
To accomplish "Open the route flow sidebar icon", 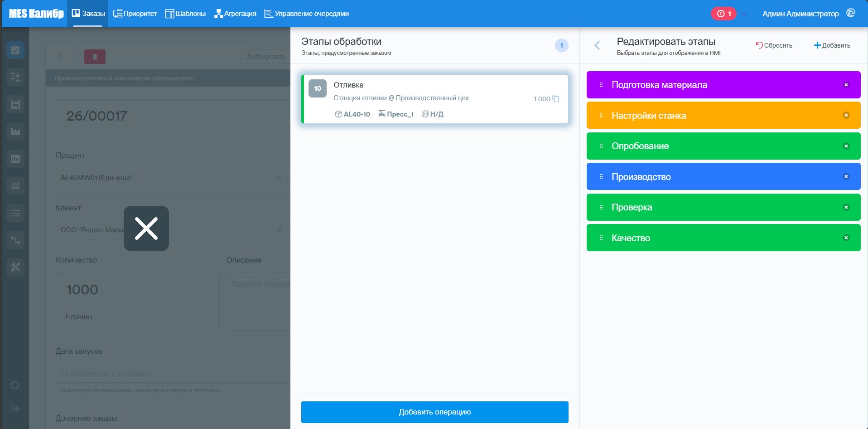I will click(15, 240).
